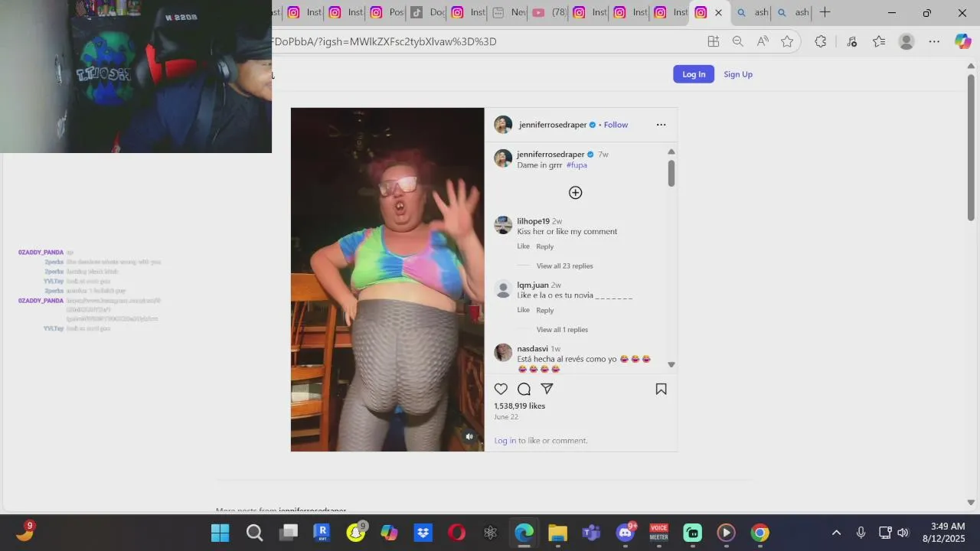
Task: Expand View all 23 replies
Action: (x=564, y=266)
